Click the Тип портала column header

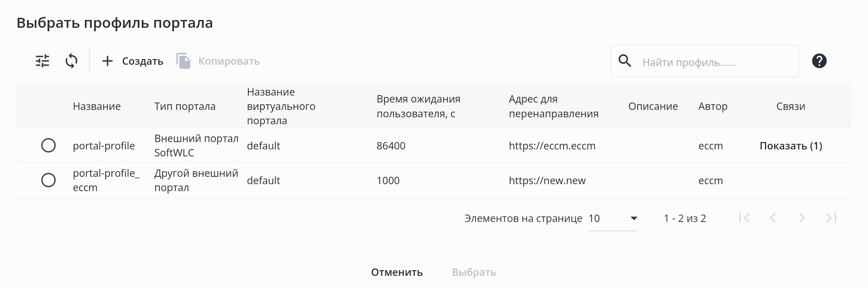(x=185, y=106)
